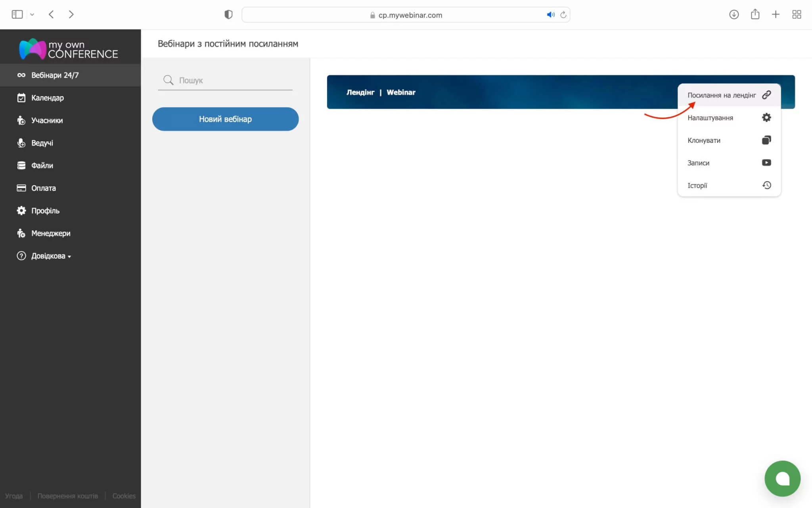Click the Налаштування gear icon
812x508 pixels.
(x=766, y=117)
